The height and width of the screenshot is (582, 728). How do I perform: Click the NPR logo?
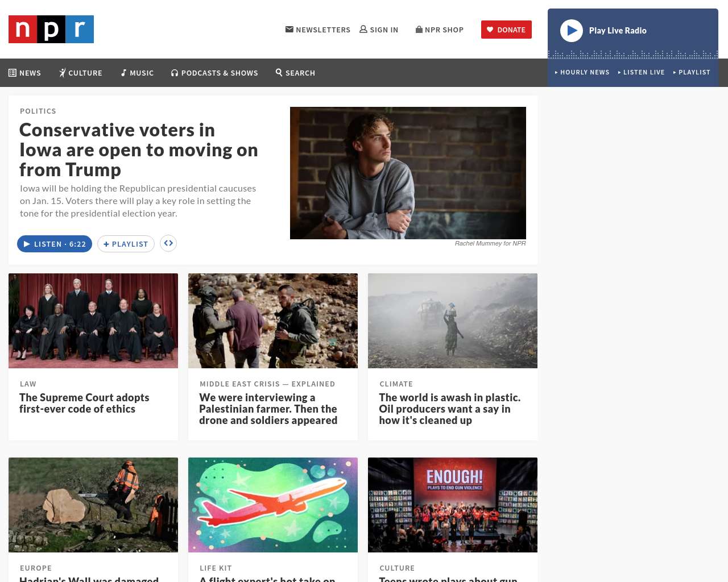[51, 30]
